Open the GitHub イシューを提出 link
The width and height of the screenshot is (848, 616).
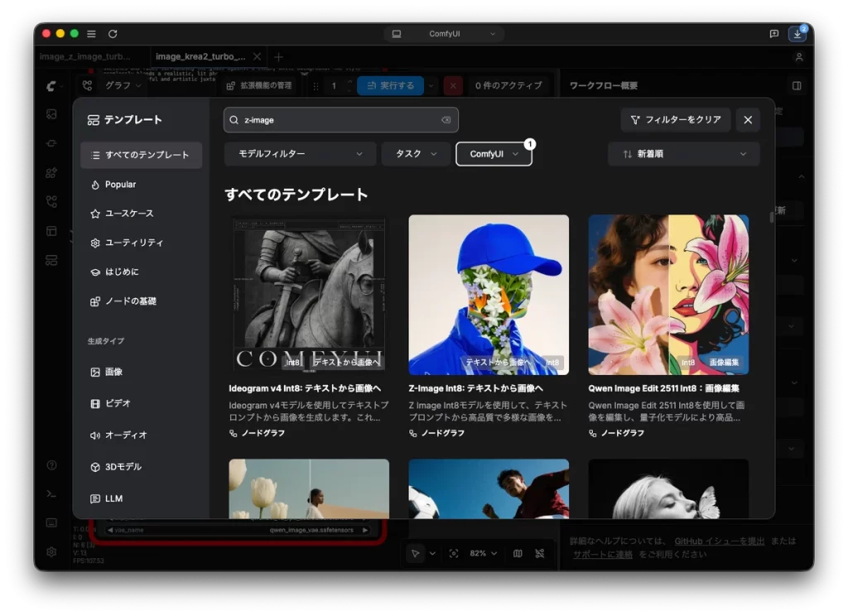click(x=720, y=541)
